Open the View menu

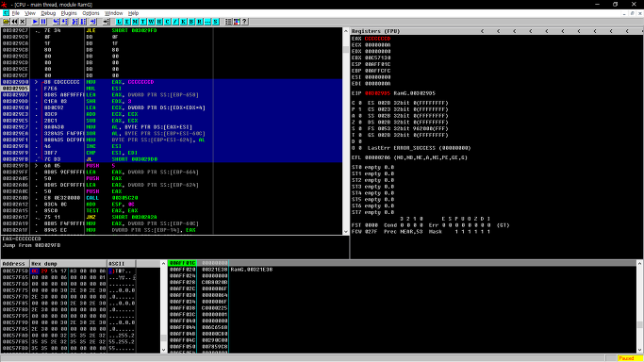click(x=30, y=13)
